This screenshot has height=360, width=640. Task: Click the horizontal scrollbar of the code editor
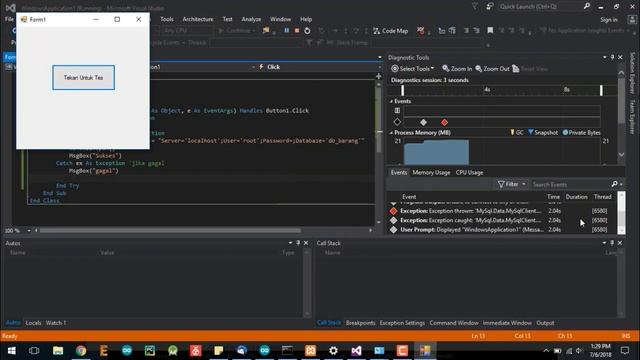point(170,231)
